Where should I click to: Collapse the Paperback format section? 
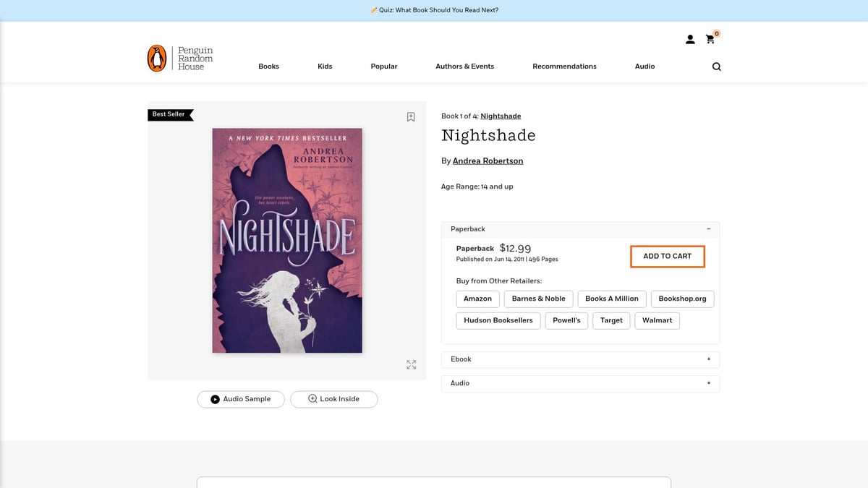[580, 229]
